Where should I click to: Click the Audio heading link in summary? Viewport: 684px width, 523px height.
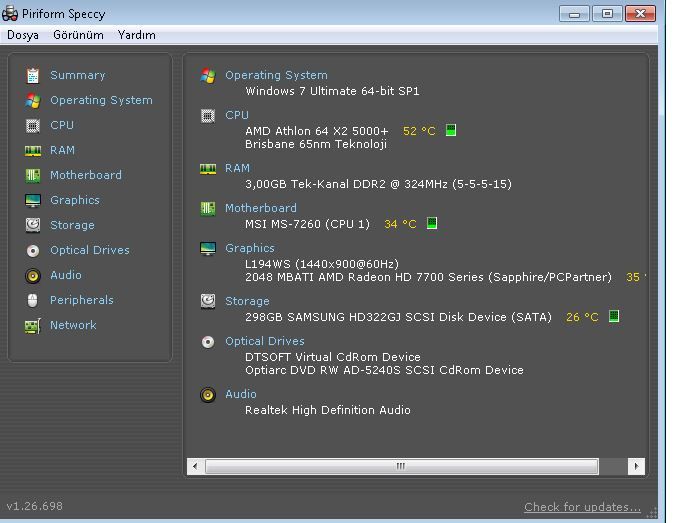[241, 394]
